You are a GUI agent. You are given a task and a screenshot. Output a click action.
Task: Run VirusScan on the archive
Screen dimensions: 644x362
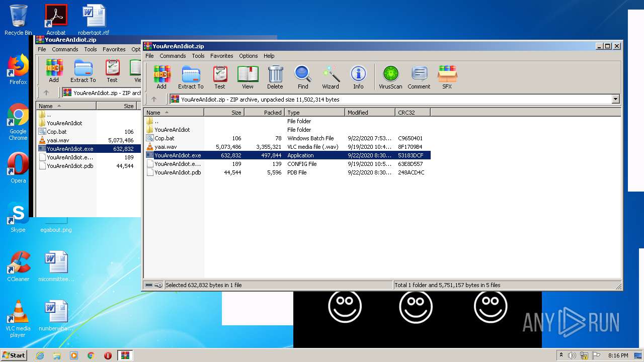(390, 77)
